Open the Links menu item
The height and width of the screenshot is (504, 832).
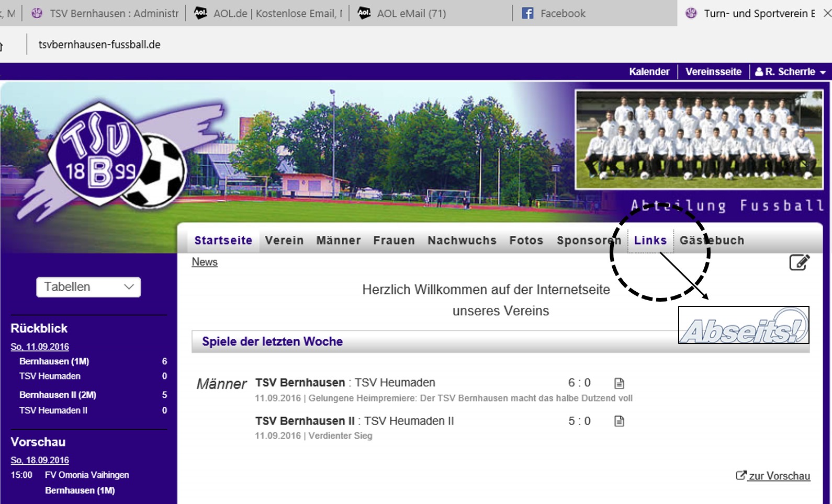650,240
